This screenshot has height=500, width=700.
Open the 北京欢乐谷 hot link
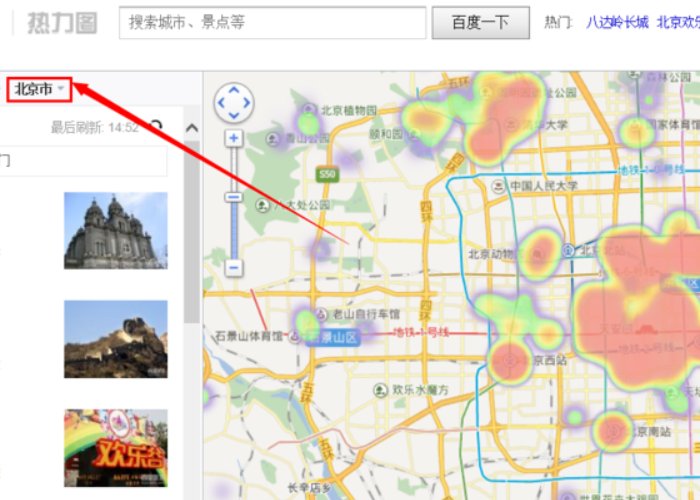click(x=678, y=22)
